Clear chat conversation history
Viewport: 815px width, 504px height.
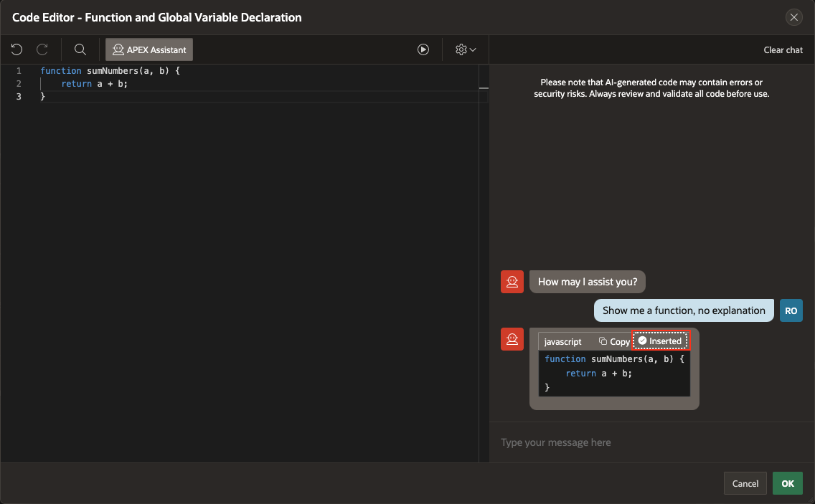(x=783, y=50)
